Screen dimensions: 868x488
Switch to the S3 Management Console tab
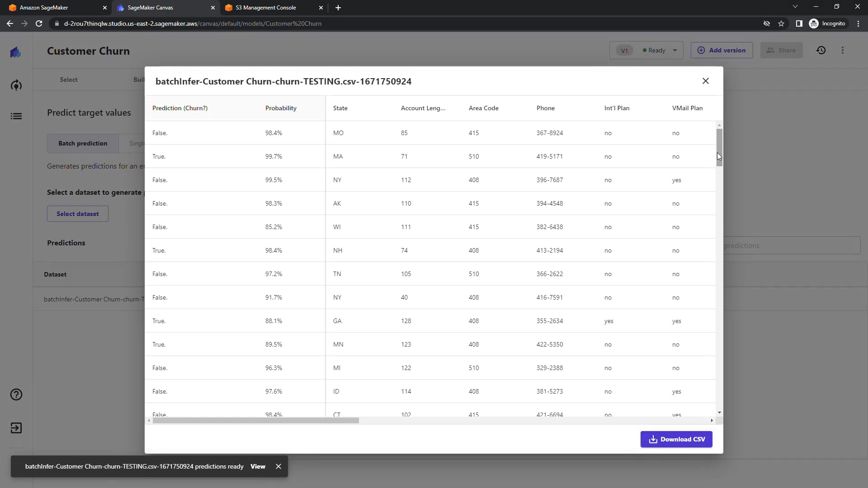(x=266, y=8)
